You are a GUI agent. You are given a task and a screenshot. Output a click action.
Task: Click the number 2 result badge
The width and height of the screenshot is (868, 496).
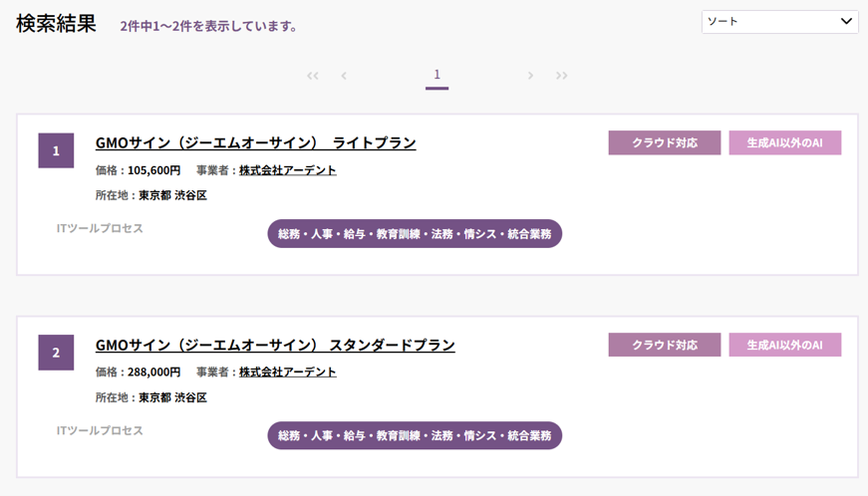click(56, 353)
